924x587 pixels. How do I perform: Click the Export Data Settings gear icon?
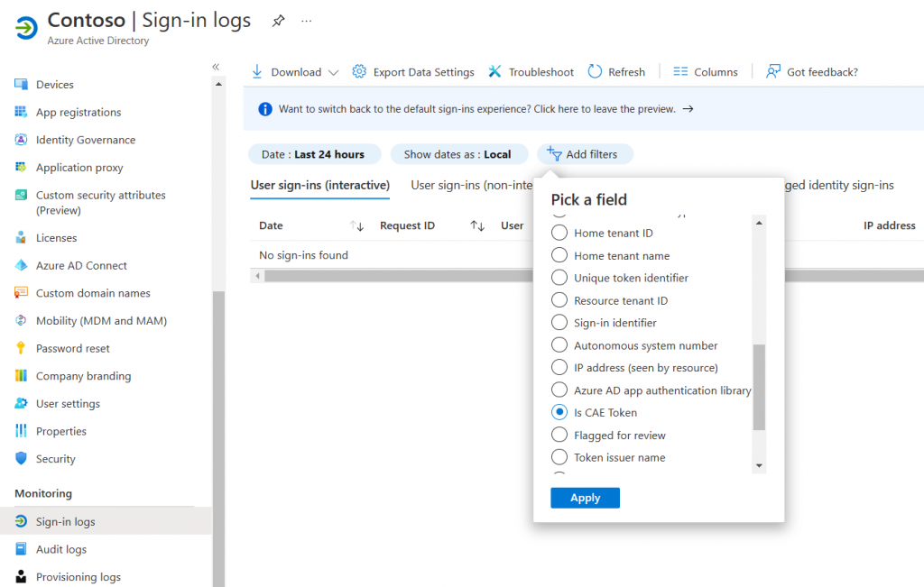[359, 72]
